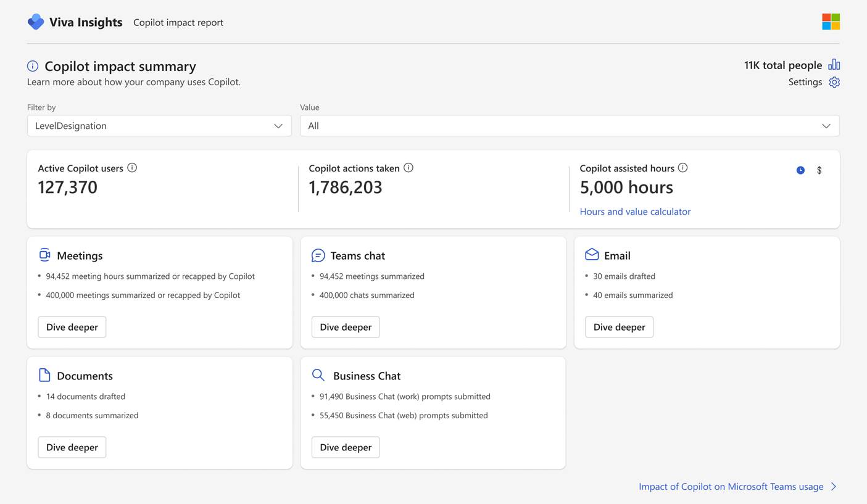Click the chevron after Impact of Copilot link
Image resolution: width=867 pixels, height=504 pixels.
834,487
